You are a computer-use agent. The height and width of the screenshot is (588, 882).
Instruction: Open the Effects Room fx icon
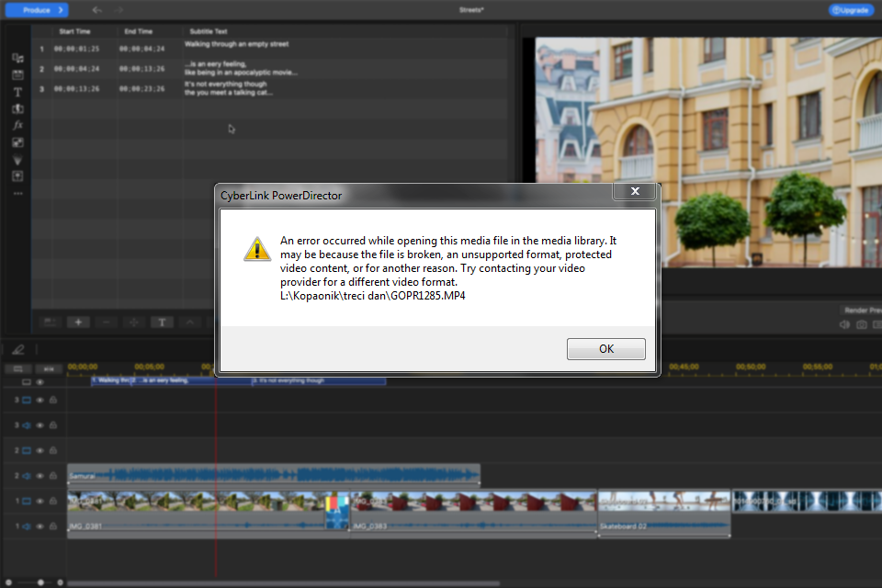click(18, 126)
